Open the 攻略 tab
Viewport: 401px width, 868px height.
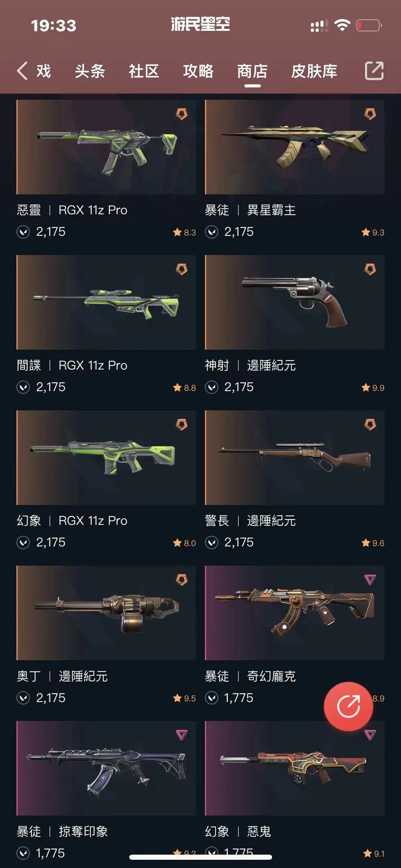pyautogui.click(x=198, y=71)
